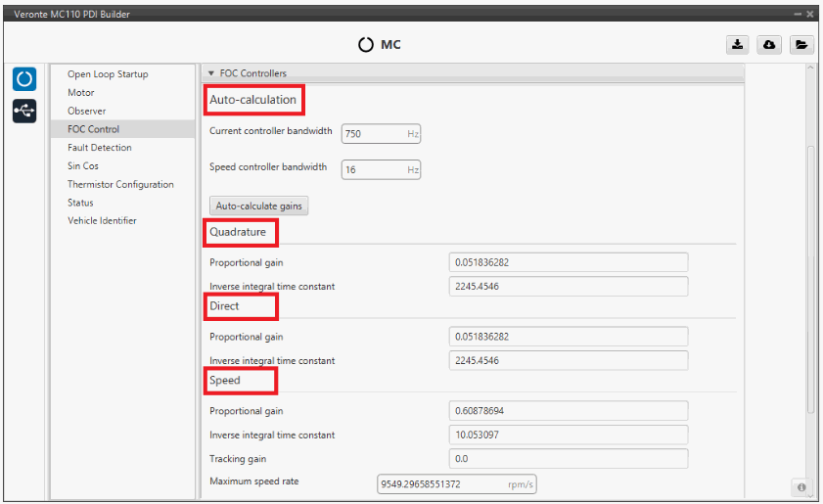
Task: Go to the Observer settings
Action: 87,111
